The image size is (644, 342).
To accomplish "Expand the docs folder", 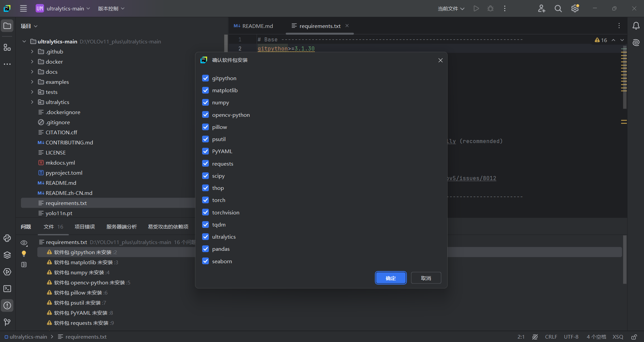I will click(x=32, y=72).
